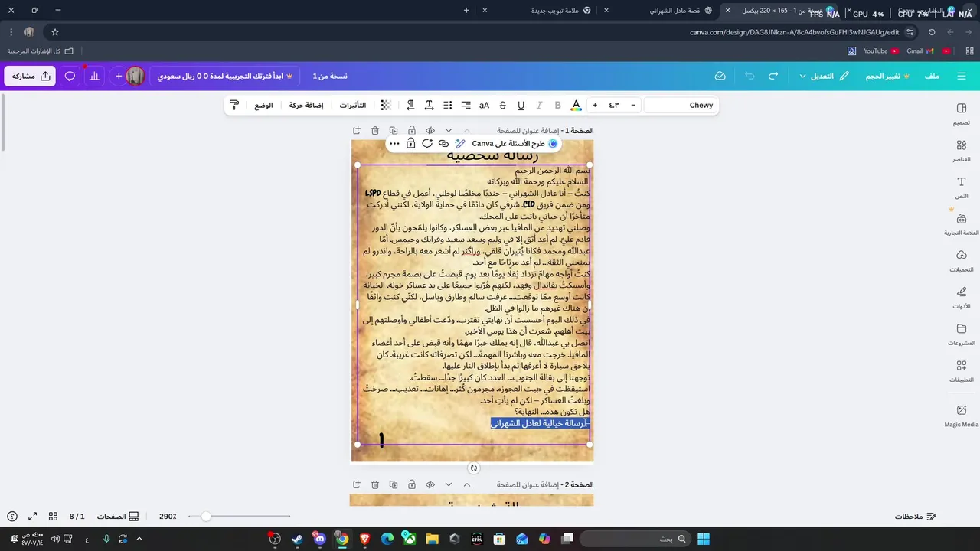Open Design panel in sidebar (تصميم)
Viewport: 980px width, 551px height.
(961, 115)
